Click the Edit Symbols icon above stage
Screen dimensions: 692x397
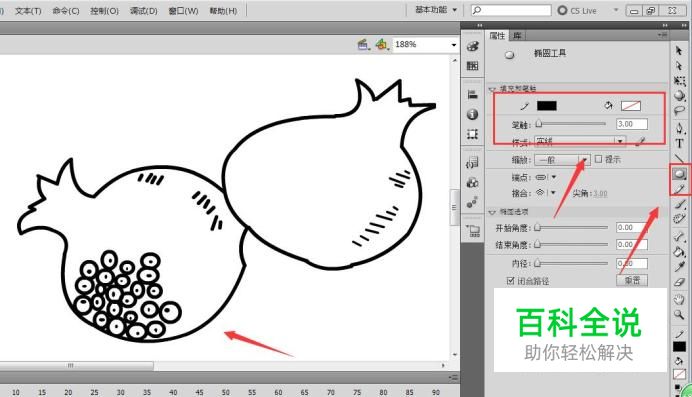(382, 45)
